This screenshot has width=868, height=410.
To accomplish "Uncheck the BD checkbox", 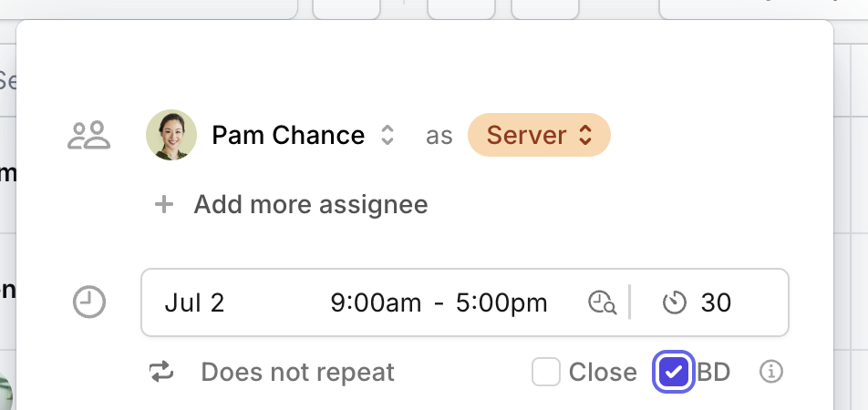I will point(674,372).
